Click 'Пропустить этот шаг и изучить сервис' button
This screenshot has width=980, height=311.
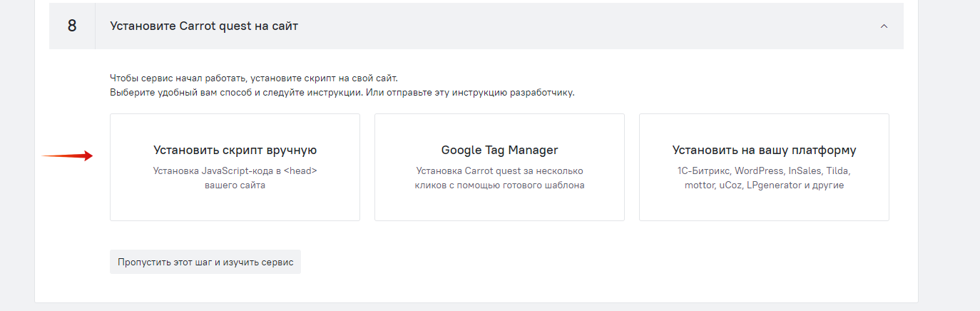click(x=205, y=262)
